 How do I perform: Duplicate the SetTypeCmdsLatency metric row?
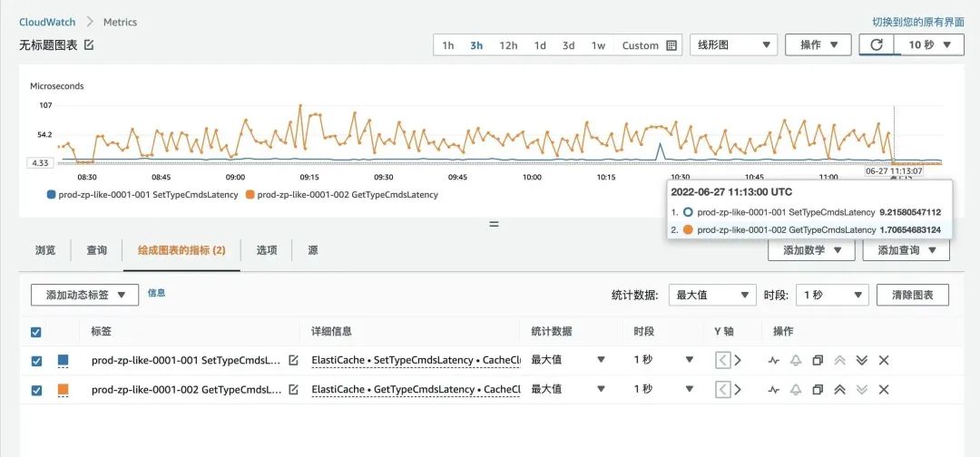click(x=818, y=360)
